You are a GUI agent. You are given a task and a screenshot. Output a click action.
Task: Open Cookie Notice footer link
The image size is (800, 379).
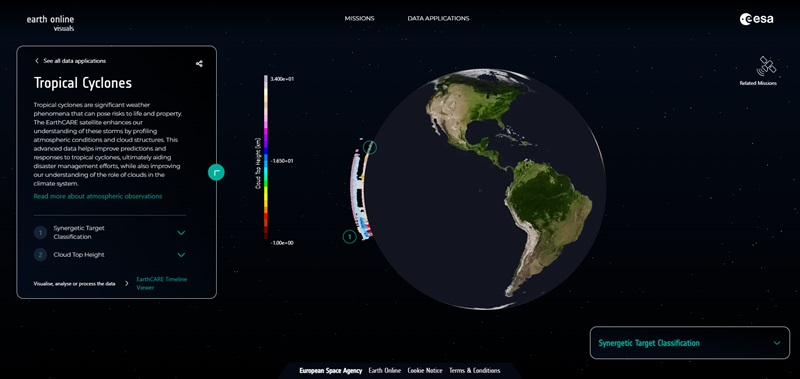tap(425, 371)
